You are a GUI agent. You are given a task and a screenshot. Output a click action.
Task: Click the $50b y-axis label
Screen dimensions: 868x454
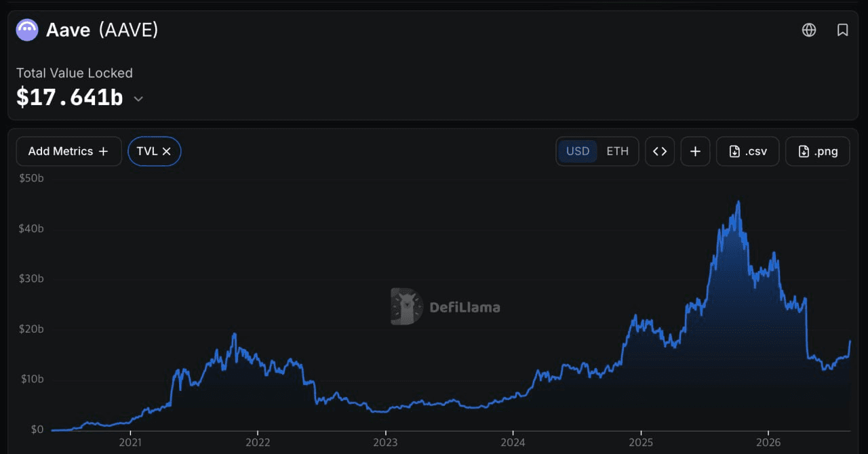pos(31,178)
